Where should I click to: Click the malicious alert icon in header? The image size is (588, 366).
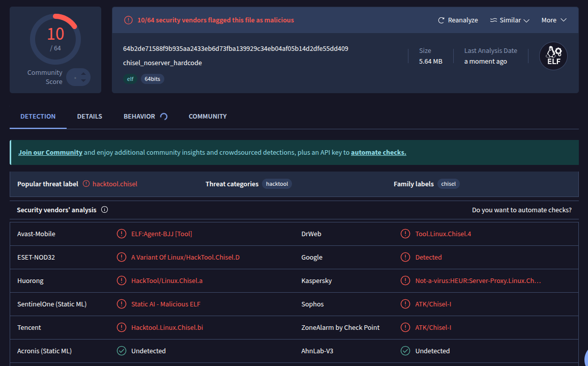(x=128, y=20)
